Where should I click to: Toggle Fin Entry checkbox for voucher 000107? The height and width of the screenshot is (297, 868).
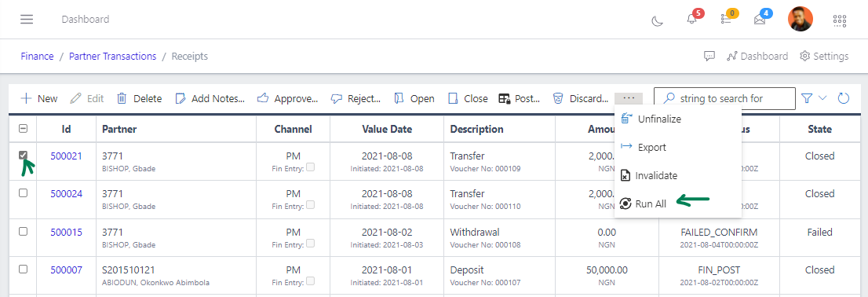[x=311, y=281]
